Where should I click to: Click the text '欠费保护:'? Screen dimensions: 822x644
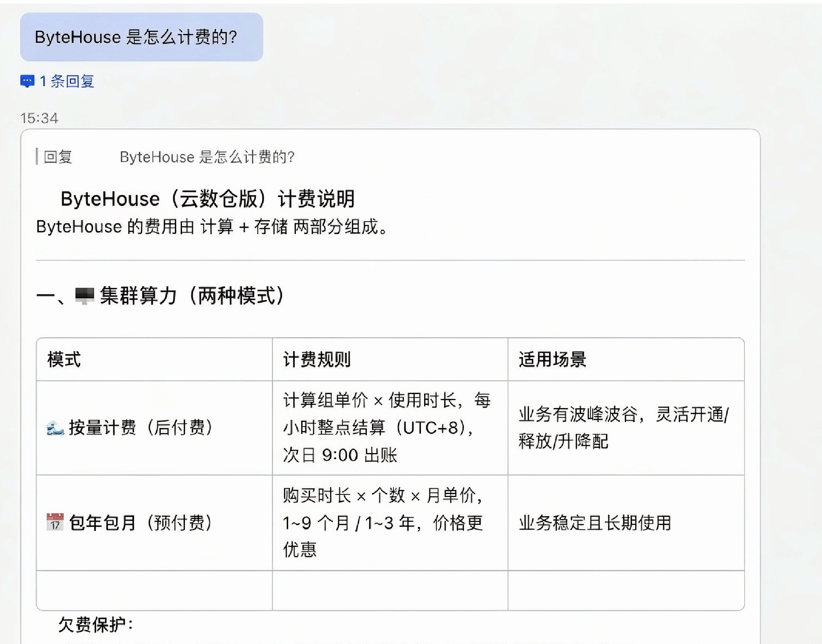click(x=96, y=625)
